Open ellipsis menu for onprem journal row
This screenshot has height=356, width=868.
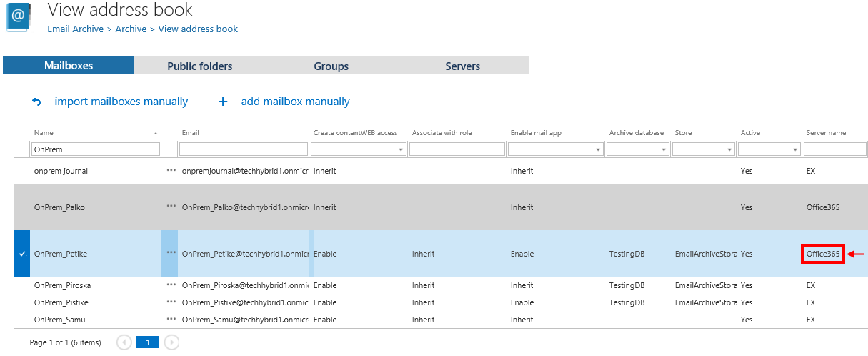coord(171,172)
